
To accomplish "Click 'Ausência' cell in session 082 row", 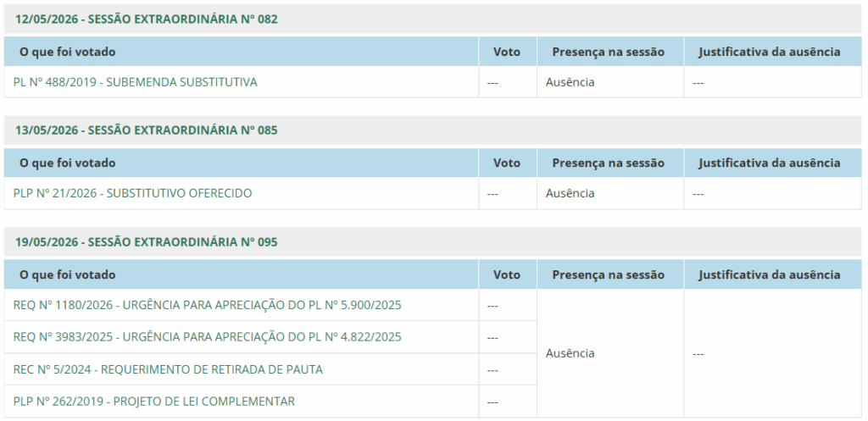I will point(570,82).
